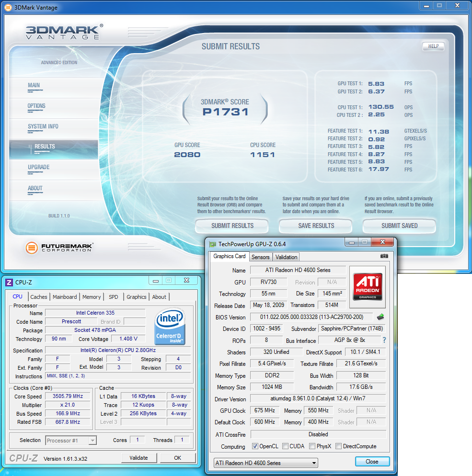Switch to the Caches tab in CPU-Z
This screenshot has width=472, height=476.
point(38,297)
